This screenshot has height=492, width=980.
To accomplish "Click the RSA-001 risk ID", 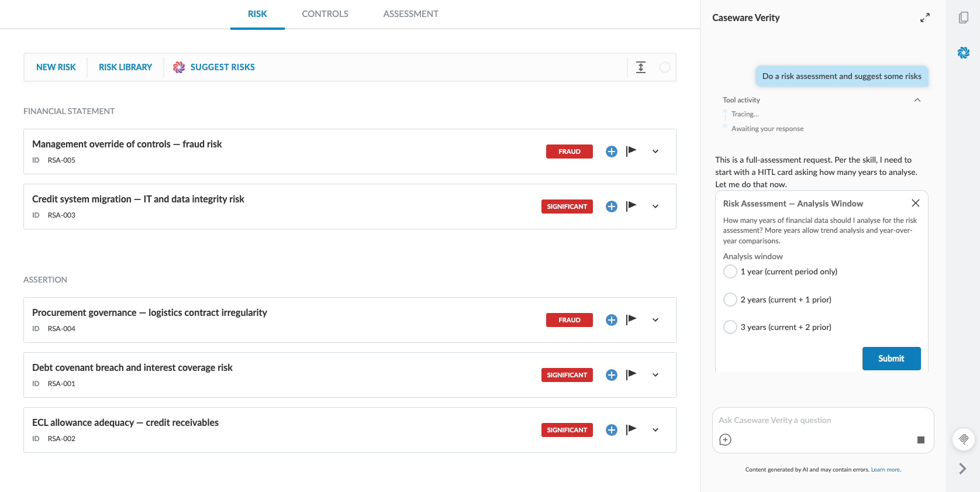I will pos(61,384).
